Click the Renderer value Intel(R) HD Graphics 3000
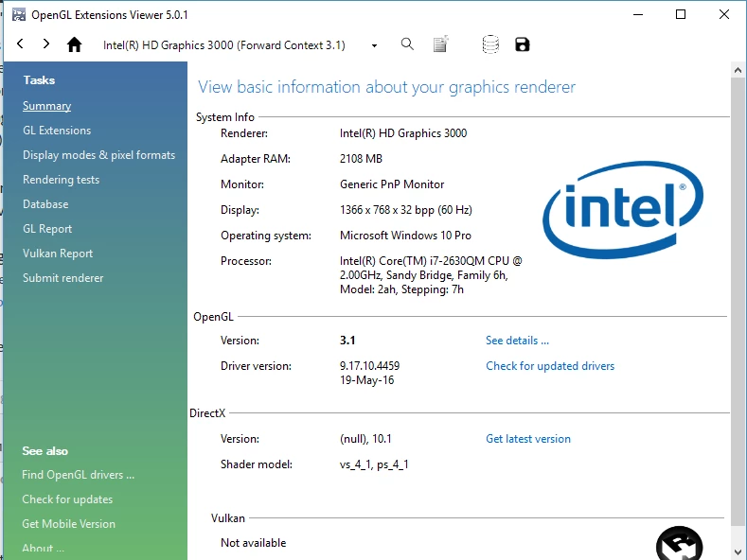This screenshot has height=560, width=747. (403, 133)
